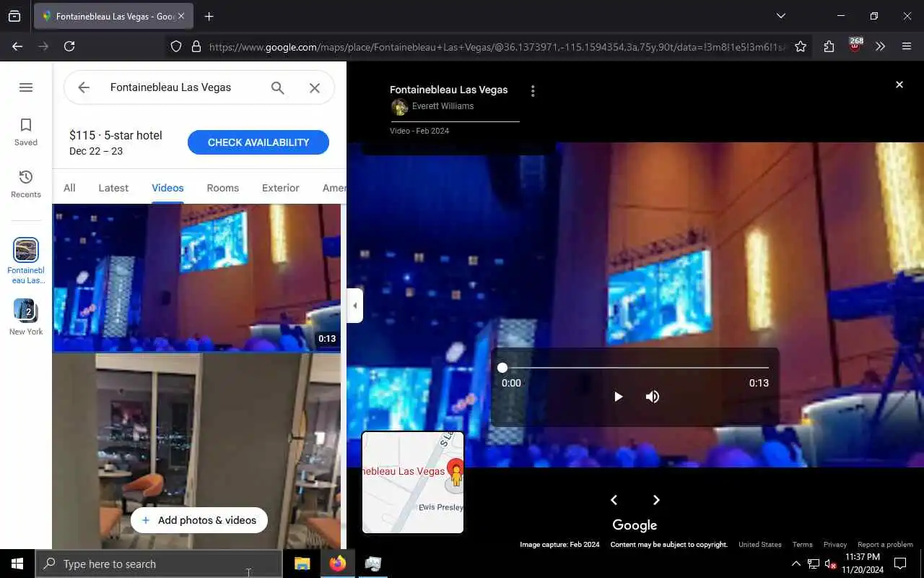Click the Terms link
This screenshot has width=924, height=578.
[802, 545]
